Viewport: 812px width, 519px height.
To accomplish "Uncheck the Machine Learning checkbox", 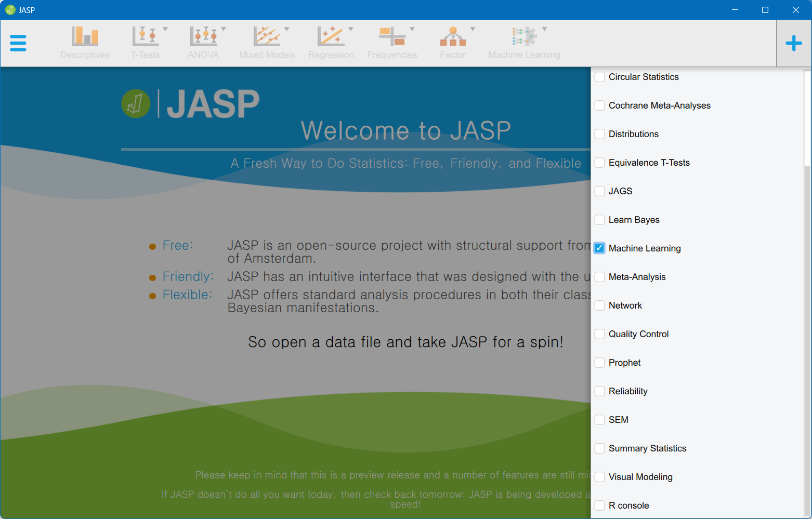I will (599, 248).
